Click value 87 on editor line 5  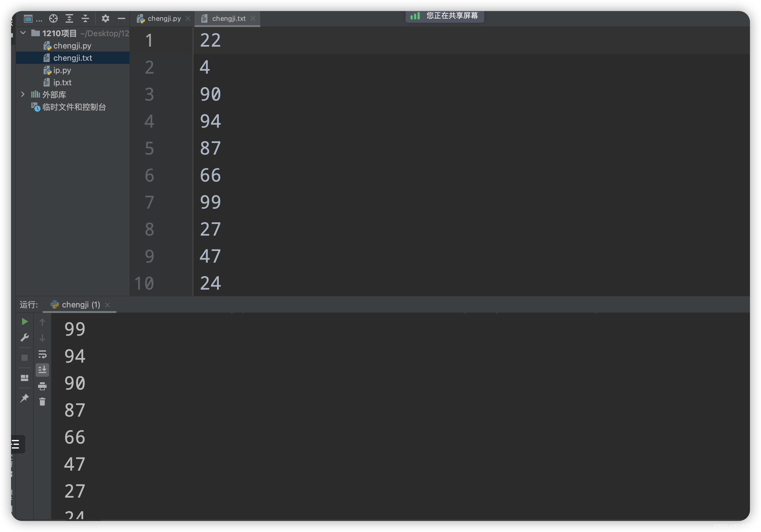click(x=210, y=148)
